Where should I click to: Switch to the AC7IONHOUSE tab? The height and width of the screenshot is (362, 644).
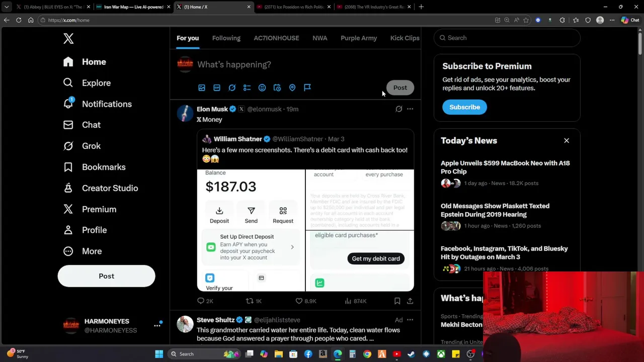coord(276,38)
